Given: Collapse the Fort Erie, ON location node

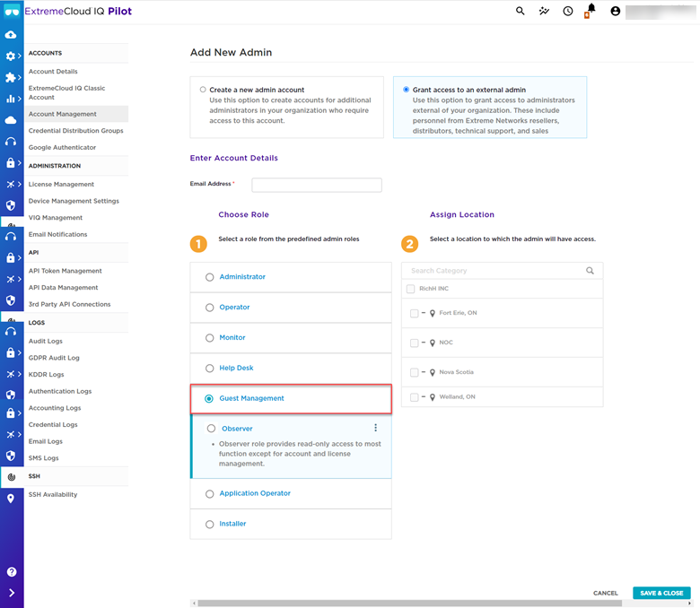Looking at the screenshot, I should tap(424, 313).
